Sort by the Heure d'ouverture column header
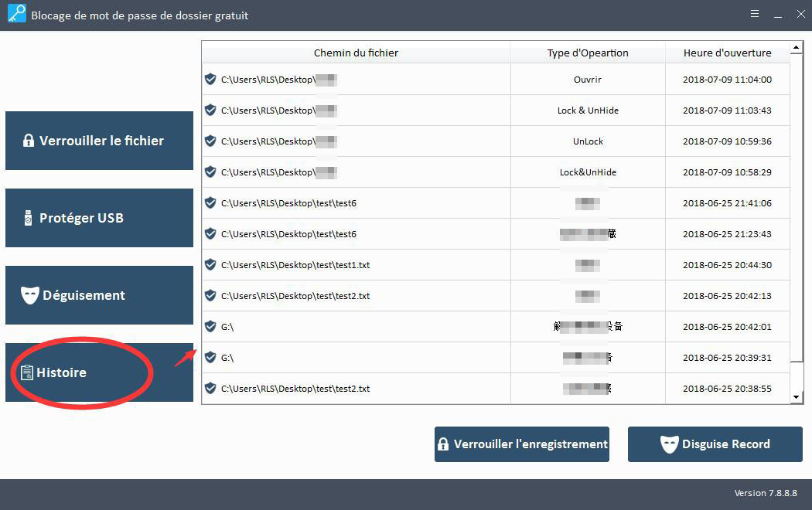812x510 pixels. [727, 53]
